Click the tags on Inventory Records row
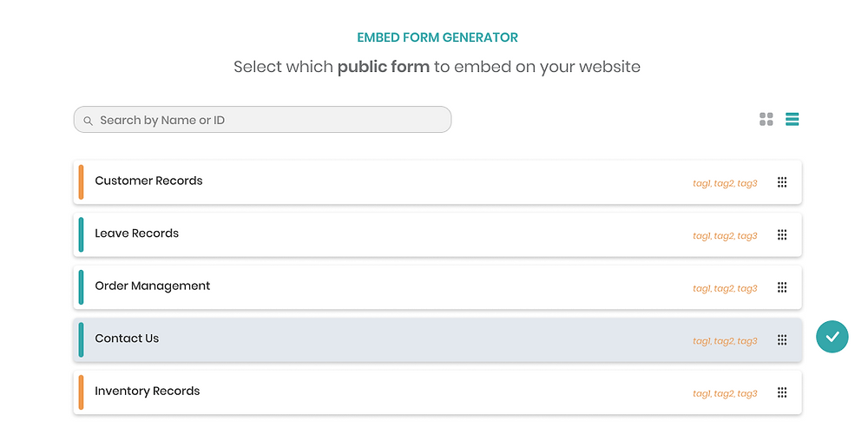The image size is (868, 441). coord(725,393)
